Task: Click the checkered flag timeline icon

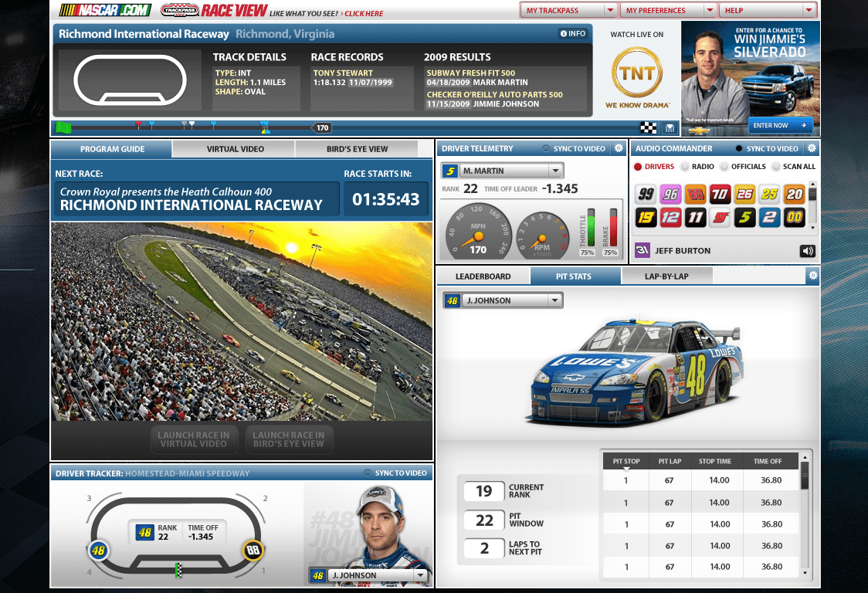Action: coord(648,128)
